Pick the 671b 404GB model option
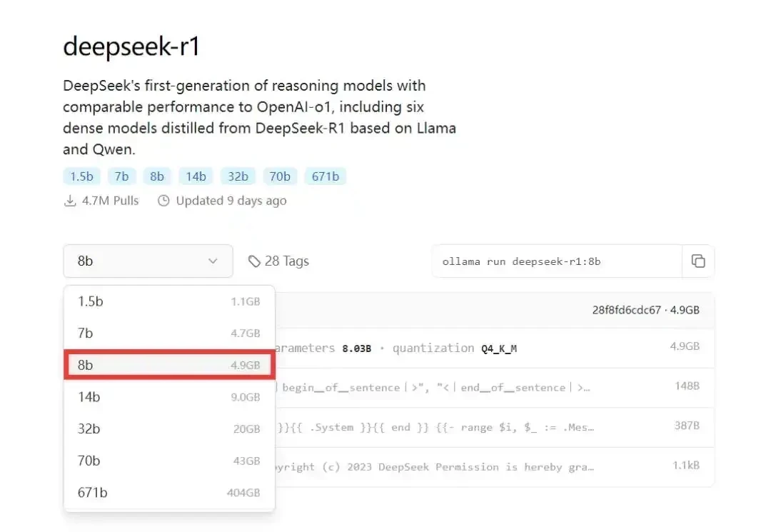 tap(169, 492)
